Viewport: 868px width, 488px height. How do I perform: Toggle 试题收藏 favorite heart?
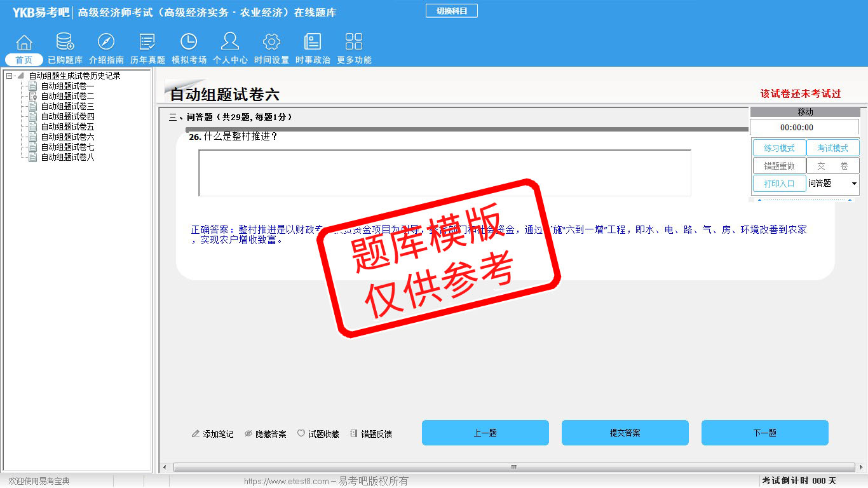point(318,434)
